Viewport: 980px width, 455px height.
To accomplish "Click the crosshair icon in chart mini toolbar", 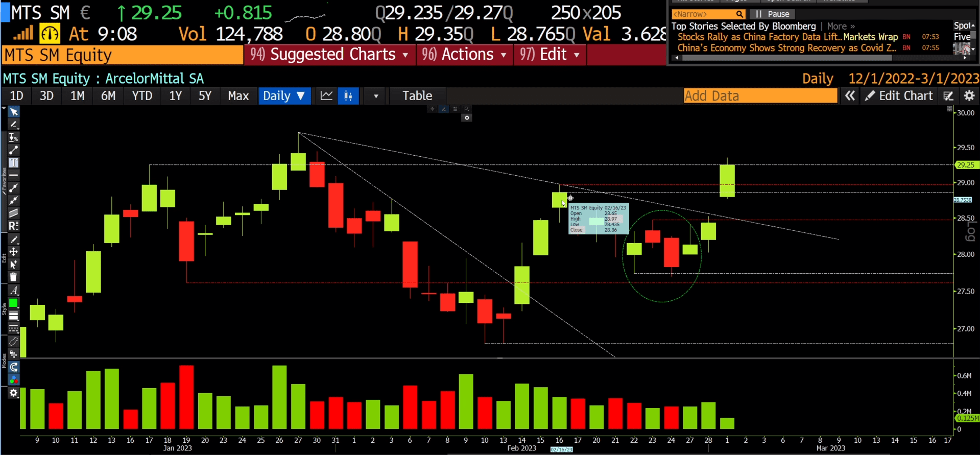I will (x=432, y=109).
